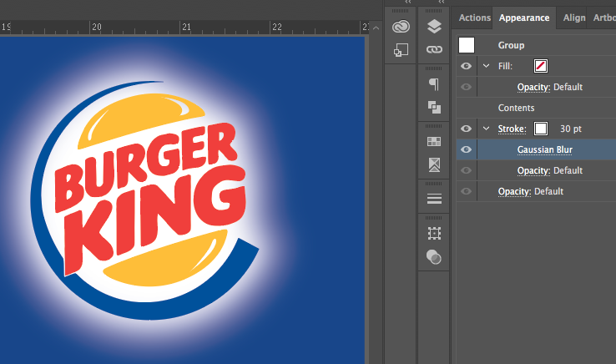Toggle visibility of the Fill attribute
This screenshot has width=616, height=364.
click(x=466, y=66)
